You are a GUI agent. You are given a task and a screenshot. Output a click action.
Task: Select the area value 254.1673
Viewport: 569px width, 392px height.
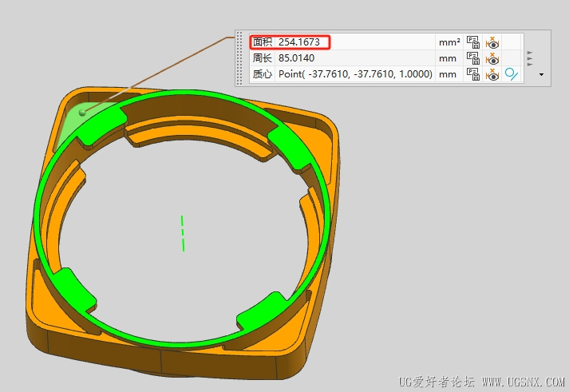click(299, 42)
